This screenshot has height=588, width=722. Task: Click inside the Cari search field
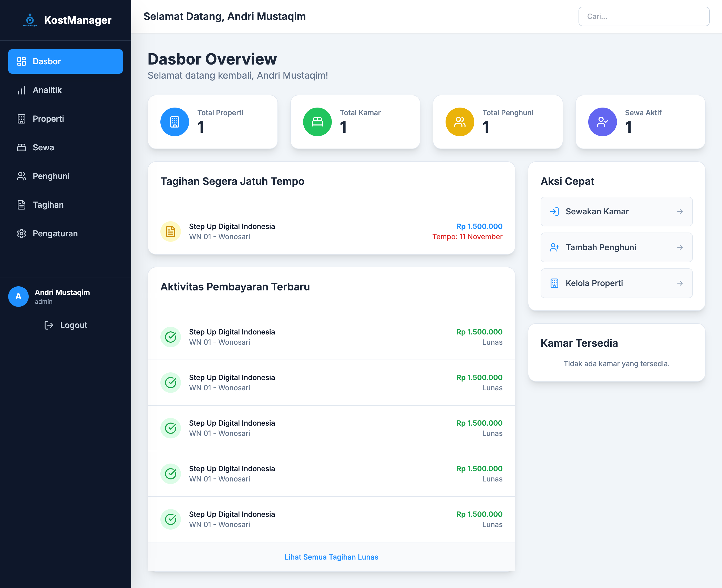click(643, 16)
